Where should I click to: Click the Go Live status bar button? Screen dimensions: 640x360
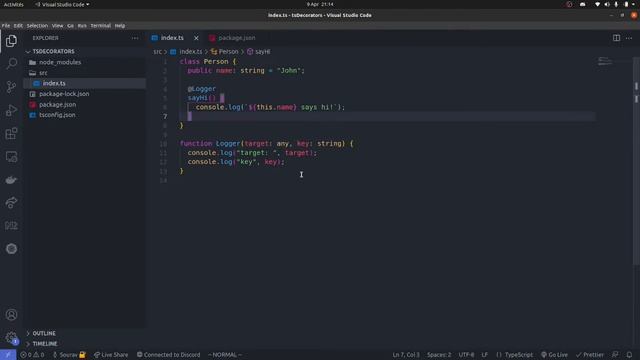click(x=554, y=355)
